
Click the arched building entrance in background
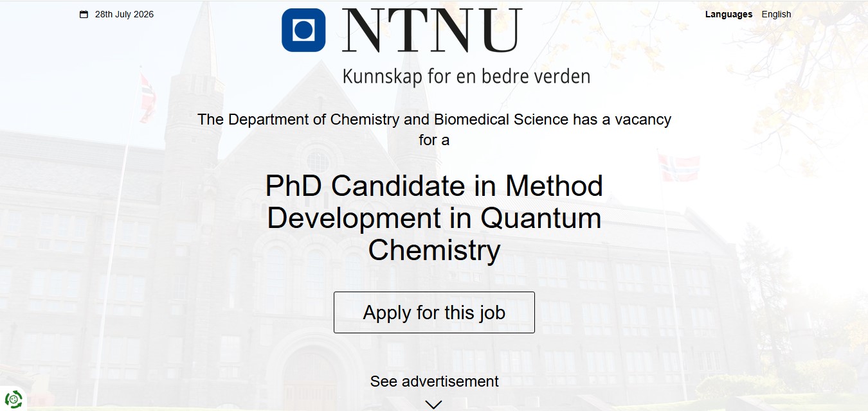click(x=310, y=379)
